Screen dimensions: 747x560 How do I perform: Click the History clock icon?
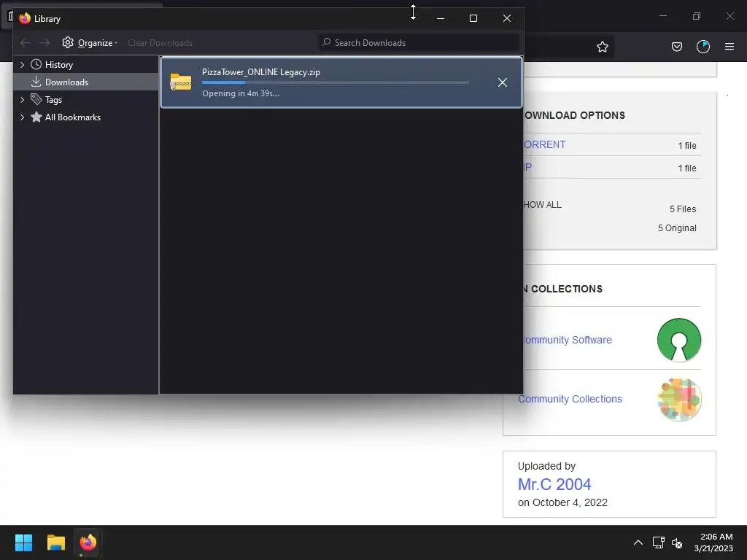(36, 64)
